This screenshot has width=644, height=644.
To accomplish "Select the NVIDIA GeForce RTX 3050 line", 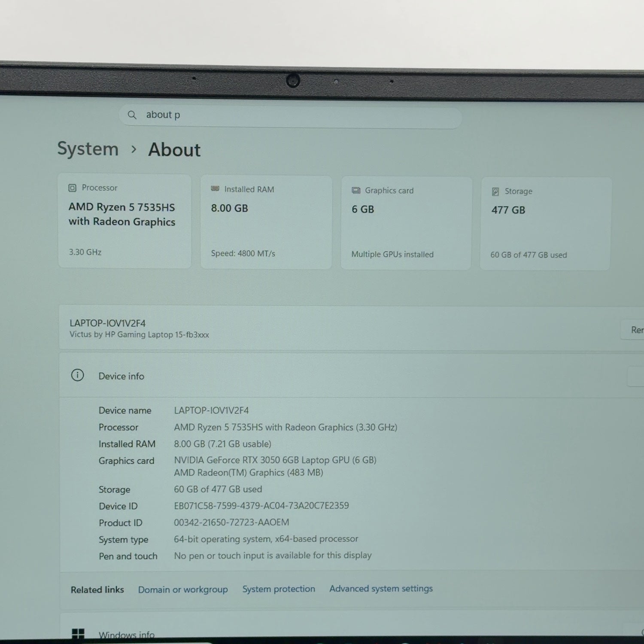I will pyautogui.click(x=275, y=460).
